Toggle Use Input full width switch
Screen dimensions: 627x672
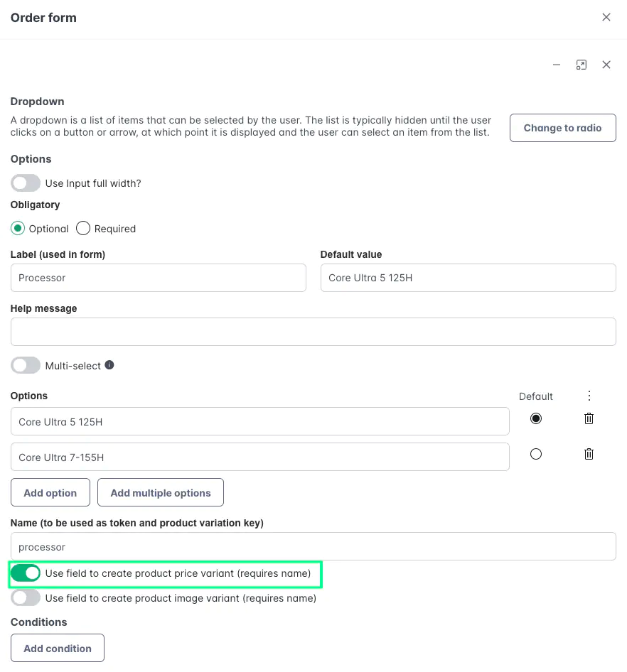[x=26, y=183]
